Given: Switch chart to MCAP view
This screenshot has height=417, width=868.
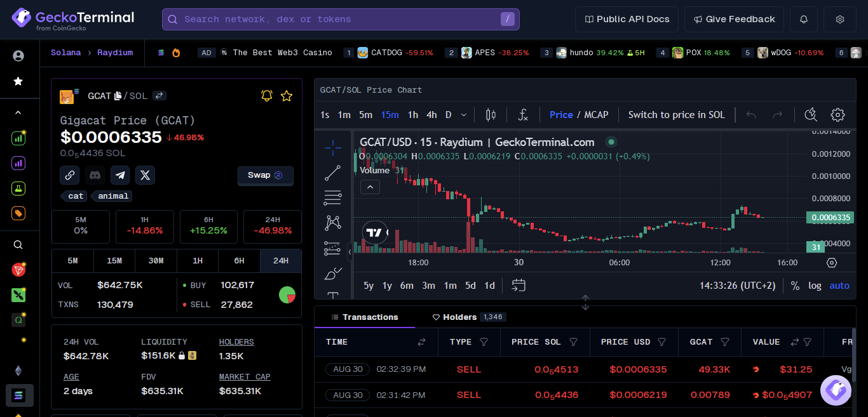Looking at the screenshot, I should click(x=597, y=115).
